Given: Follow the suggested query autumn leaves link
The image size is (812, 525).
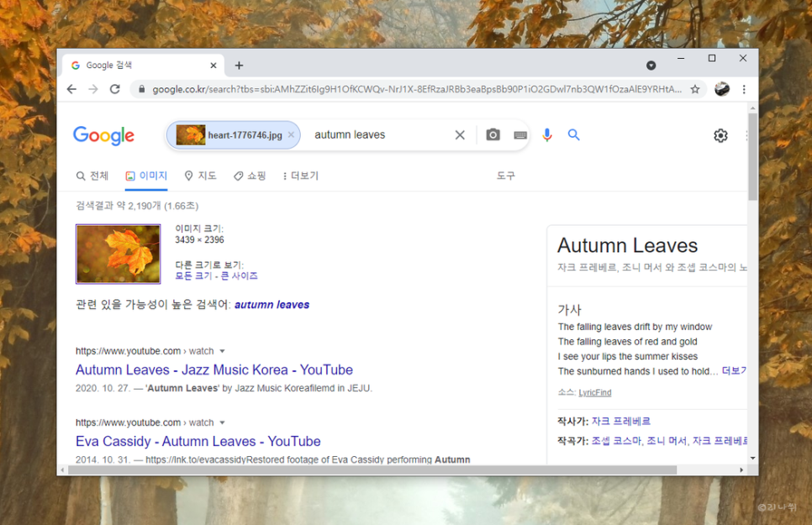Looking at the screenshot, I should click(x=272, y=305).
